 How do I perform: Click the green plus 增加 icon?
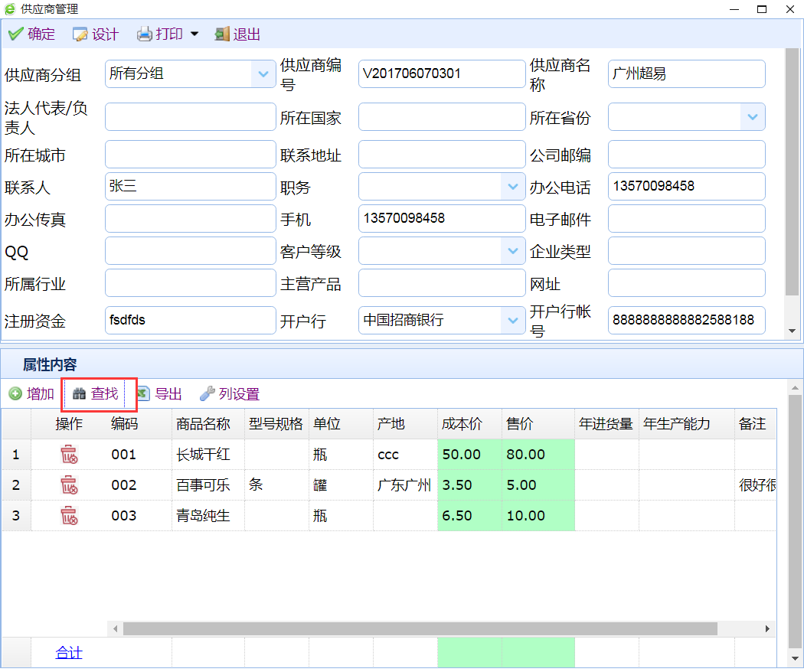pyautogui.click(x=15, y=394)
